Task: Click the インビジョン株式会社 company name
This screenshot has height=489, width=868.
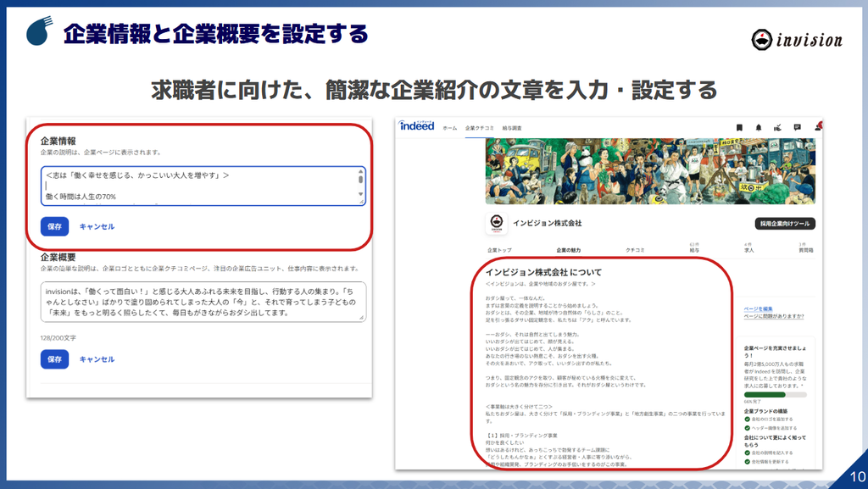Action: 547,223
